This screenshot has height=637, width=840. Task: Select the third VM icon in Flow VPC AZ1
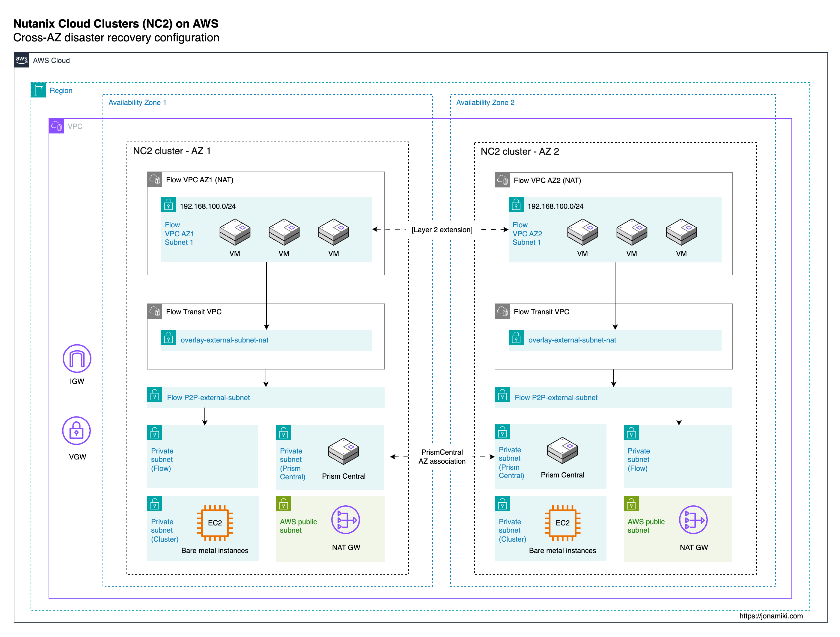[333, 232]
